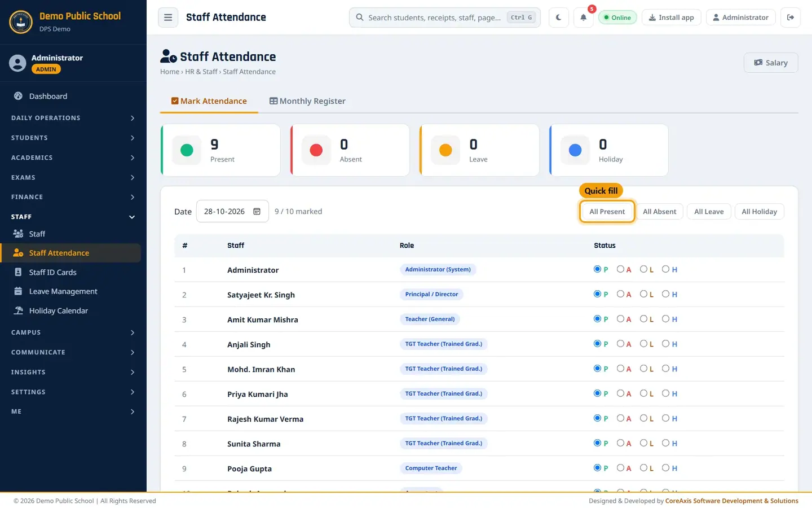
Task: Mark Administrator as Absent
Action: tap(620, 269)
